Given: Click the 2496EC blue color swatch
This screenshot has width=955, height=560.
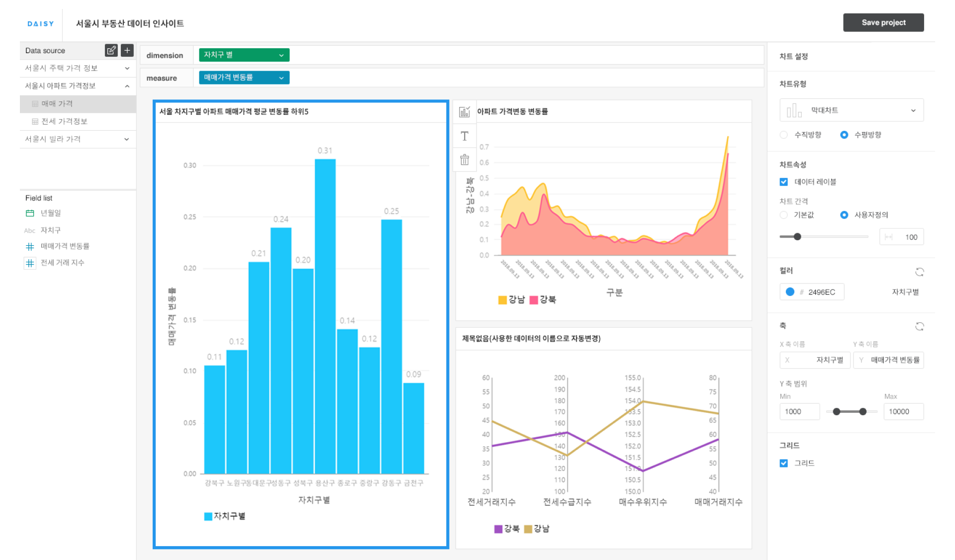Looking at the screenshot, I should click(790, 292).
